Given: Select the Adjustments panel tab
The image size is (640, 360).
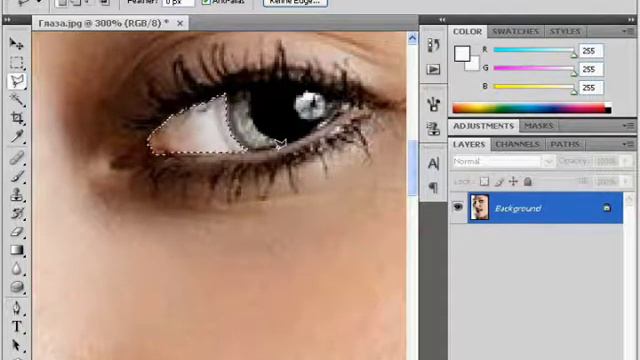Looking at the screenshot, I should coord(483,126).
